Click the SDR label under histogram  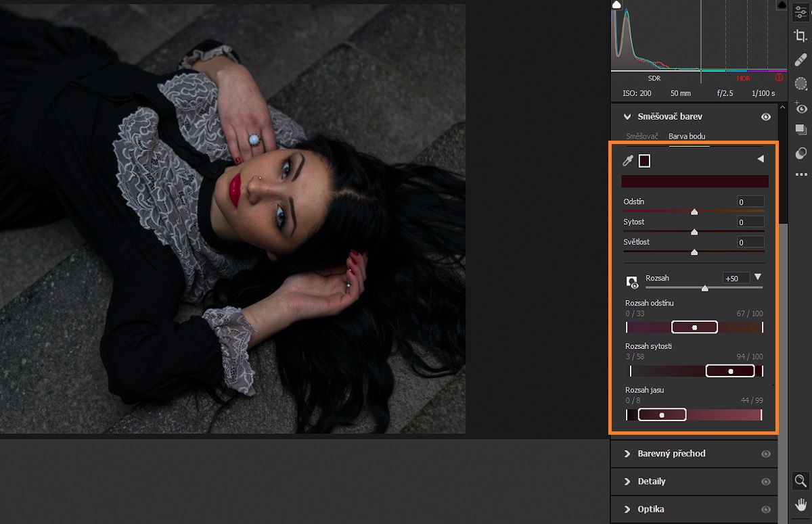pos(654,78)
